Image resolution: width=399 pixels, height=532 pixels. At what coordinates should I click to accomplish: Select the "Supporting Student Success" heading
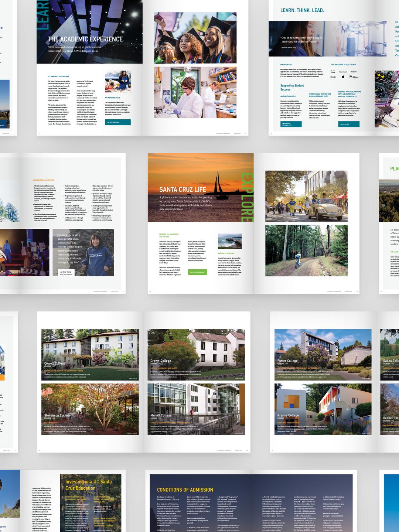coord(292,88)
